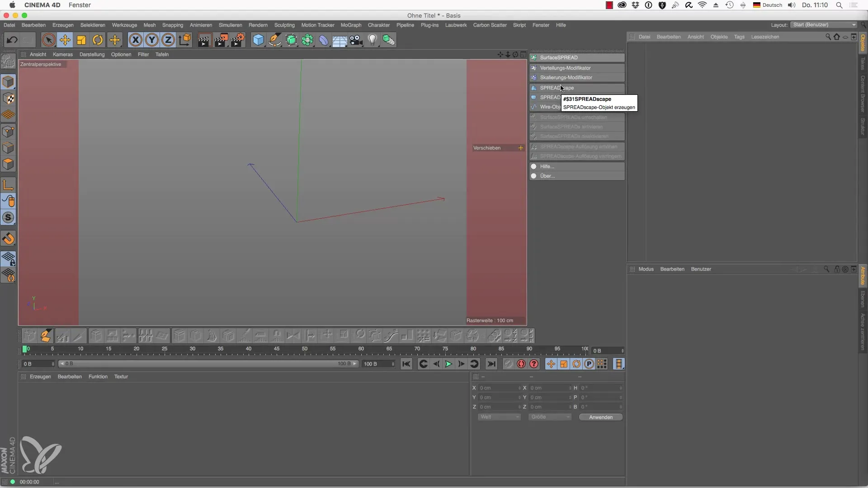This screenshot has height=488, width=868.
Task: Click the X position 0 cm field
Action: [x=500, y=388]
